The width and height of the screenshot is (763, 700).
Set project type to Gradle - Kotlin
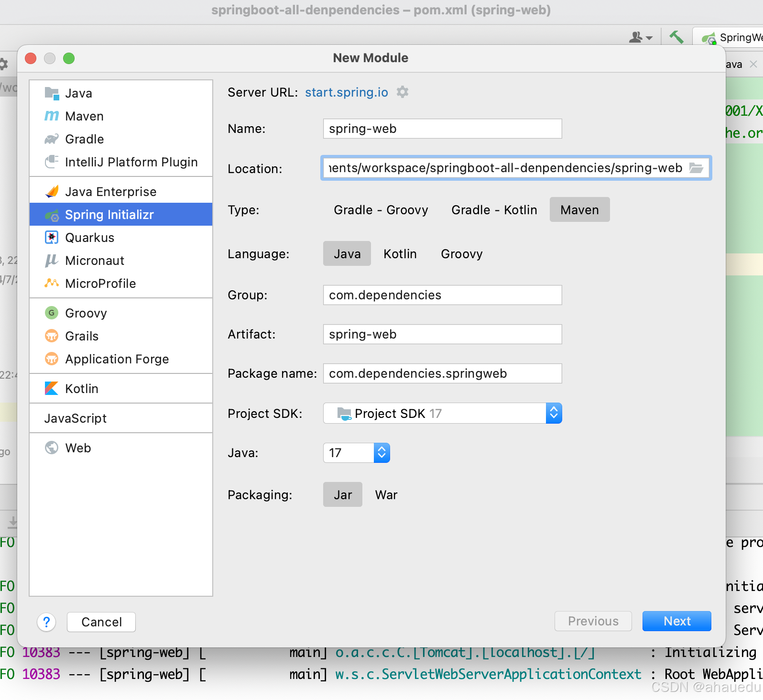(494, 210)
